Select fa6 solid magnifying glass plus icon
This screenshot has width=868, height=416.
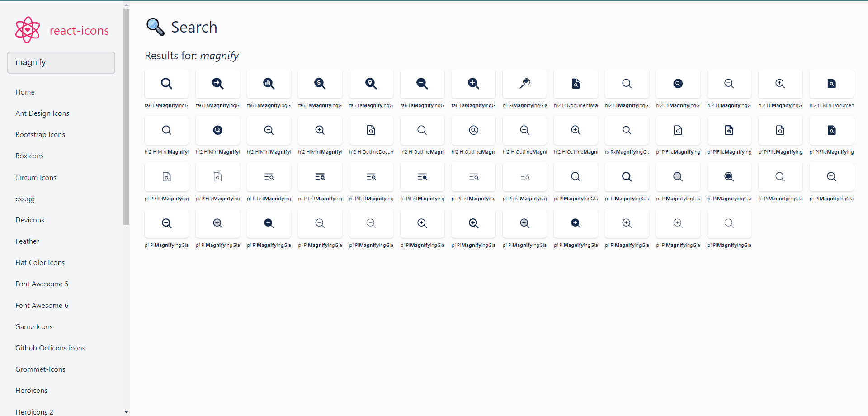473,84
